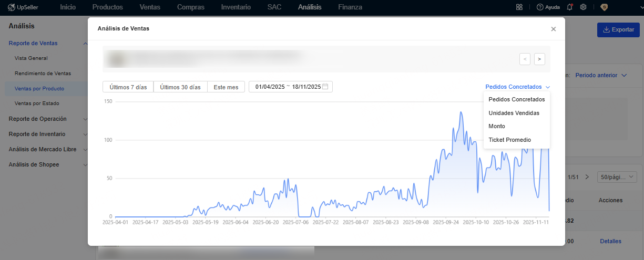Go to next product arrow
This screenshot has width=644, height=260.
539,59
